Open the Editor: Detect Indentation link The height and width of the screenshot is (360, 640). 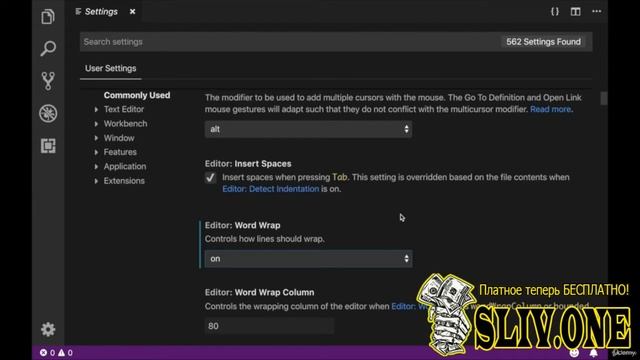tap(271, 189)
